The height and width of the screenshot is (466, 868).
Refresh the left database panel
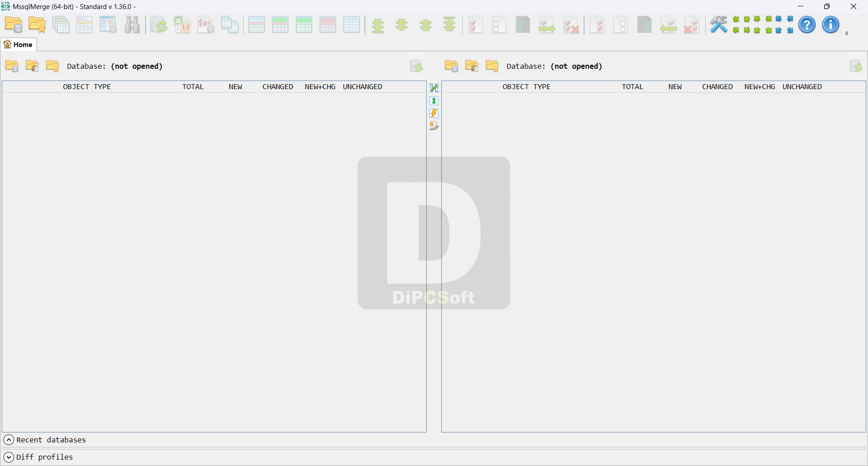pyautogui.click(x=416, y=66)
